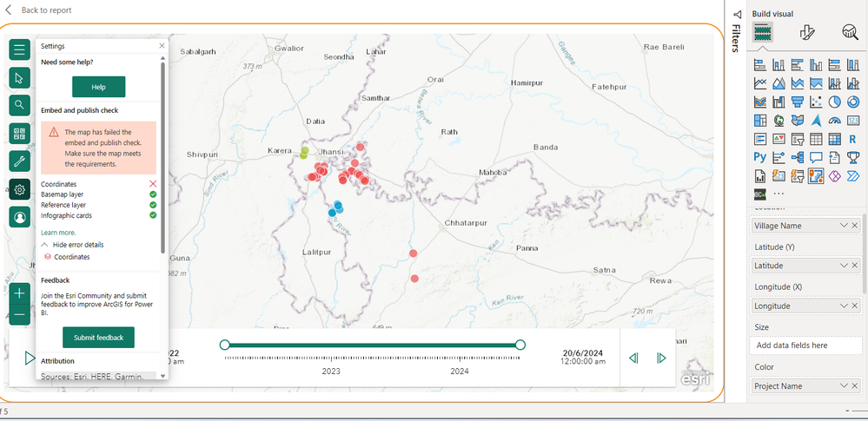Click the Submit feedback button
Screen dimensions: 868x421
98,338
